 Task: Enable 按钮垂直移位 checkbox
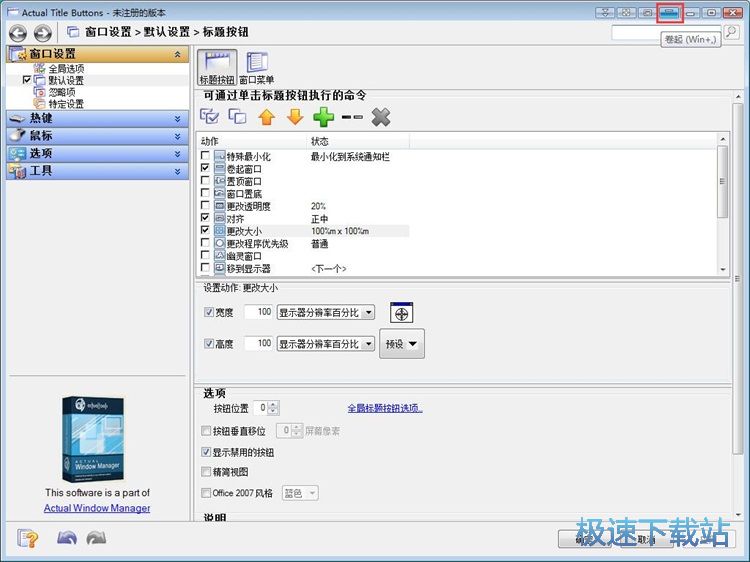click(x=206, y=431)
